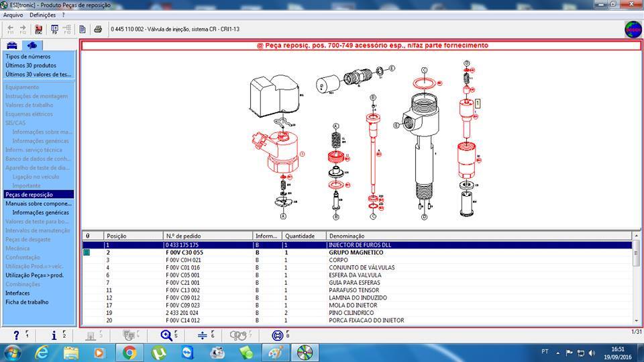Select row PORCA FIXACAO DO INJETOR
This screenshot has width=644, height=362.
[x=357, y=320]
